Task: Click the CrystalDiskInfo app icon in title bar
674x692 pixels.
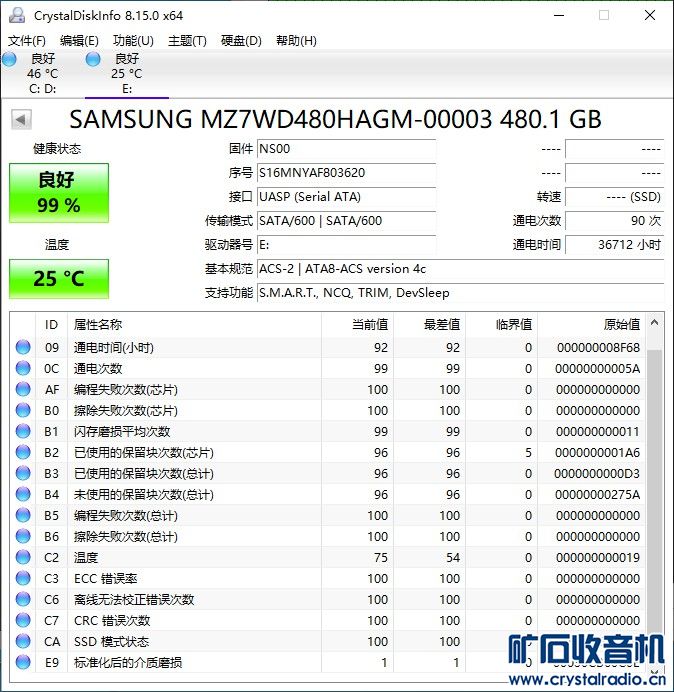Action: point(17,15)
